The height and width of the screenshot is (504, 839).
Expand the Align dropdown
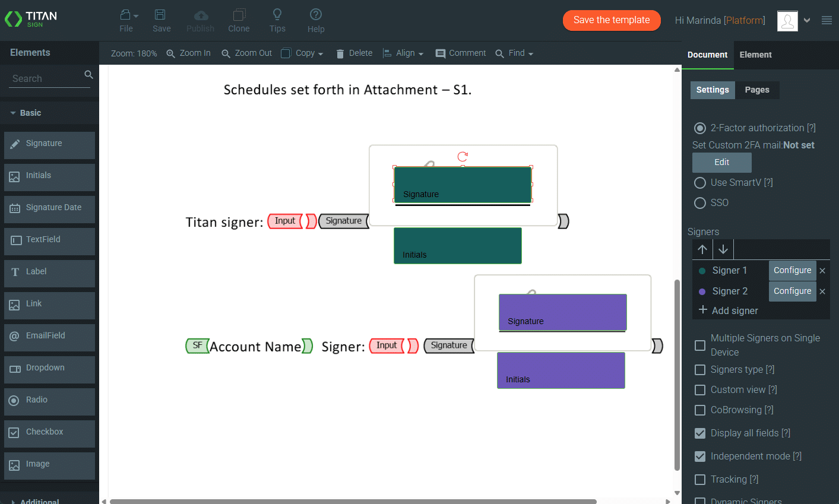[x=403, y=53]
